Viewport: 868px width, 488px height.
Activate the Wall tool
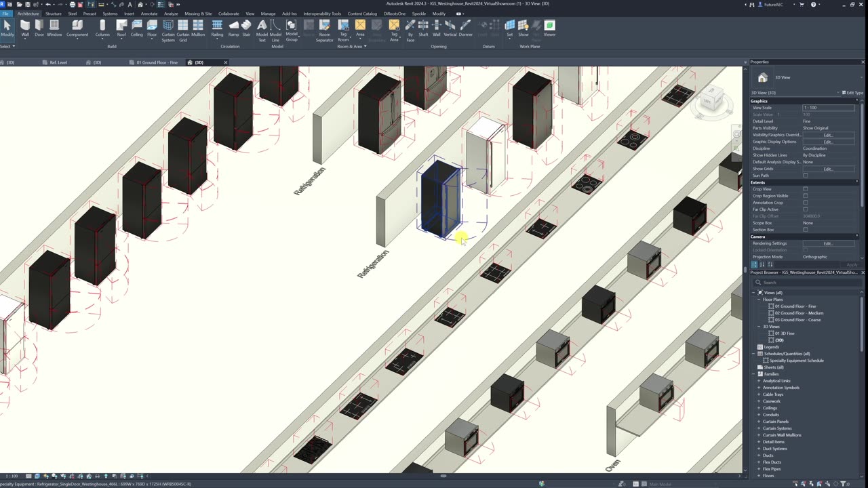coord(25,28)
